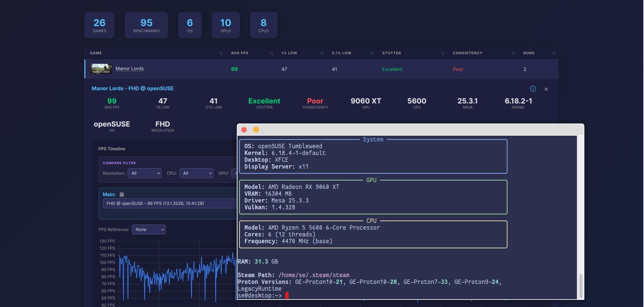The width and height of the screenshot is (644, 307).
Task: Click 'Cores: 6 (12 threads)' line in terminal
Action: click(280, 234)
